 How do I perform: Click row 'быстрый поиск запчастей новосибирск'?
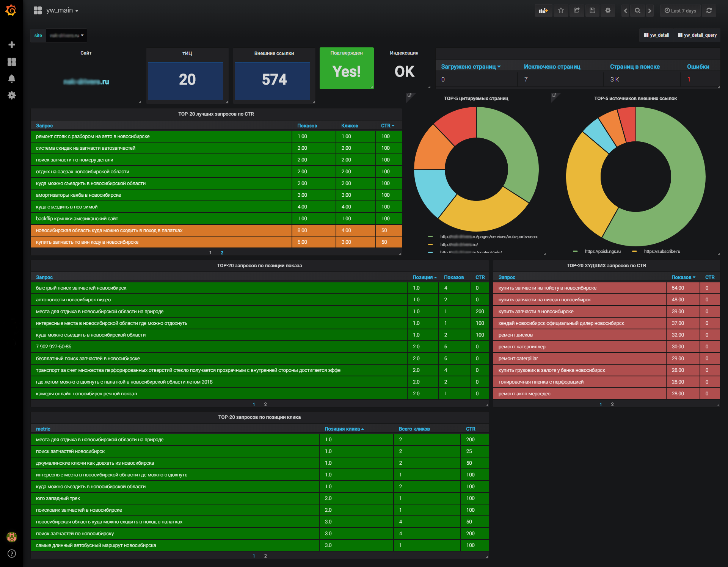click(259, 288)
